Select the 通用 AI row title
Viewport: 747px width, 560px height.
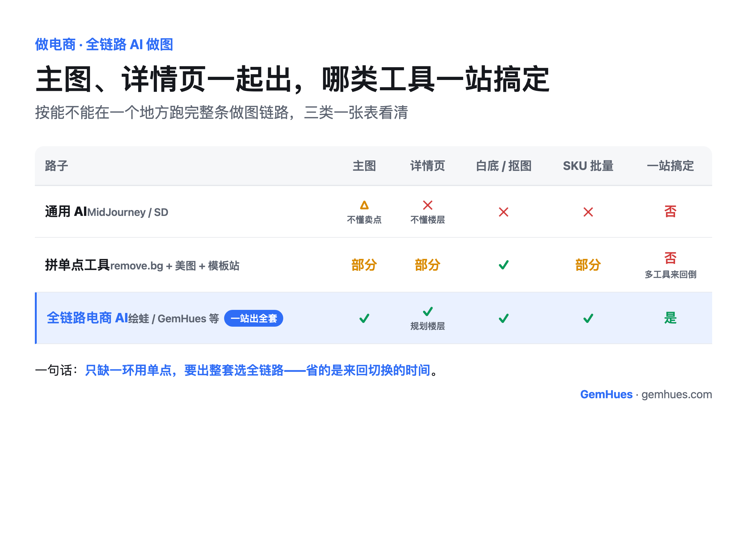point(66,212)
